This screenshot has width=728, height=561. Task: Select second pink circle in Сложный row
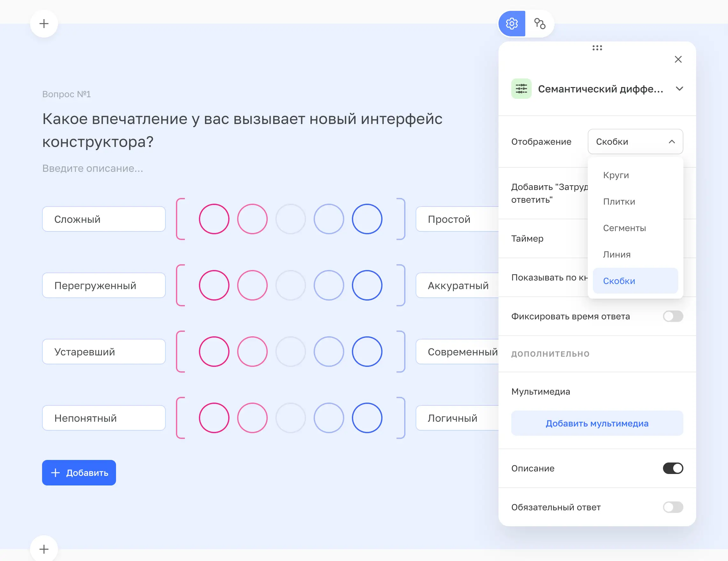(x=252, y=219)
